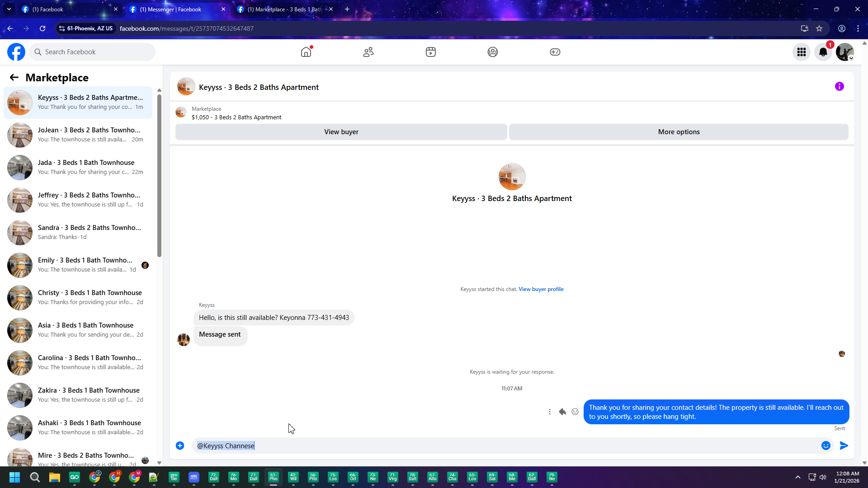Open File Explorer from the taskbar
The width and height of the screenshot is (868, 488).
pos(55,478)
